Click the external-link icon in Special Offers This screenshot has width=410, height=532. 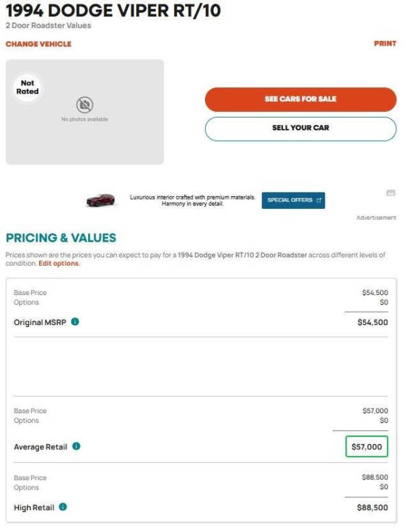click(x=318, y=200)
